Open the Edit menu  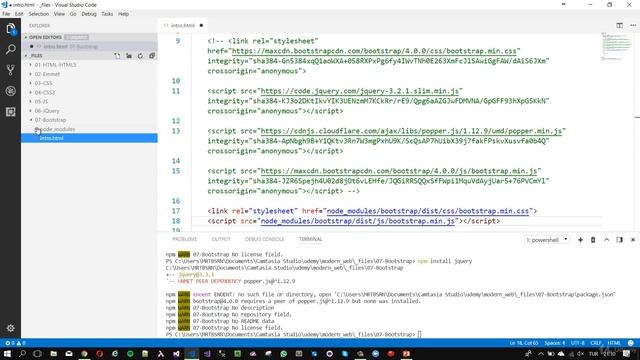point(19,14)
